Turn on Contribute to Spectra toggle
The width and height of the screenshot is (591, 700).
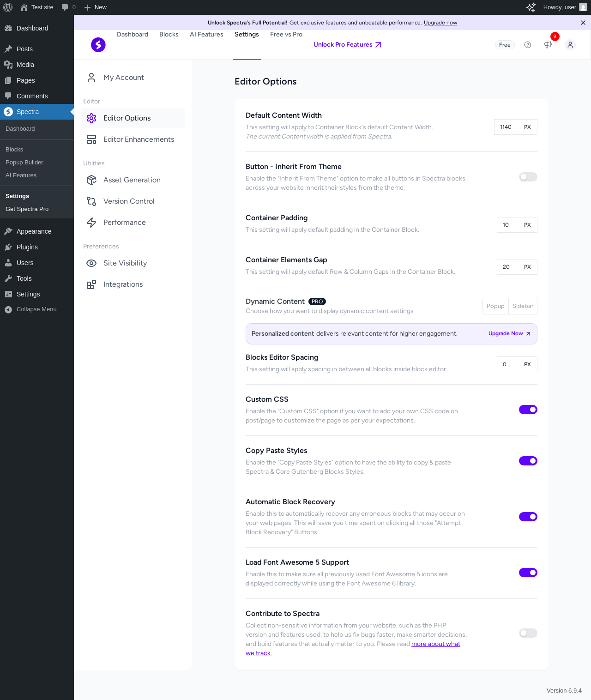[528, 633]
